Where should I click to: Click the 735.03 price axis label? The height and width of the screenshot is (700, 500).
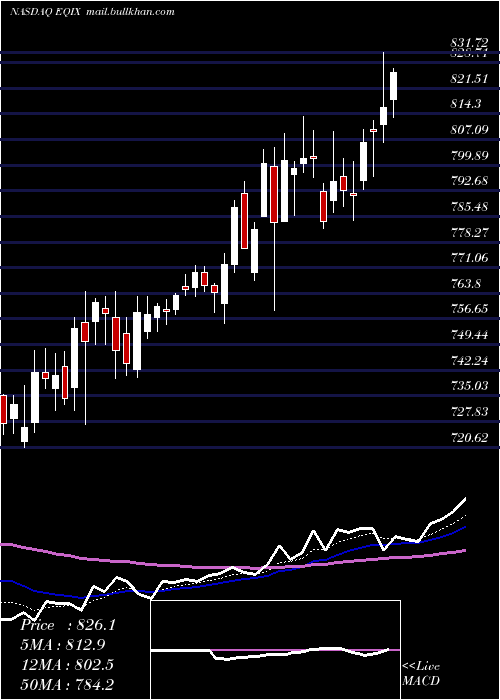pos(469,385)
